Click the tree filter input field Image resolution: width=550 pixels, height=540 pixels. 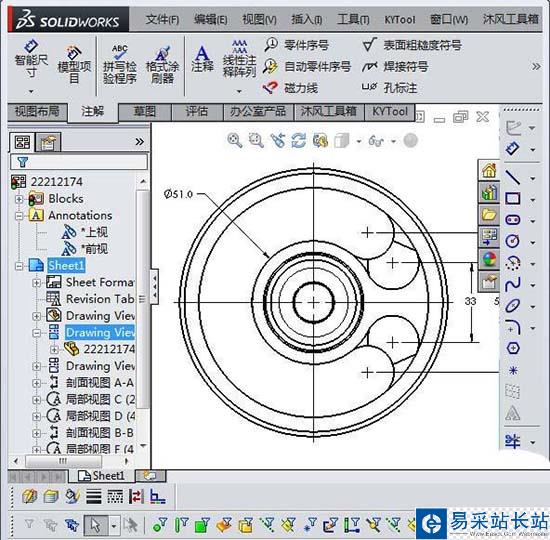79,162
